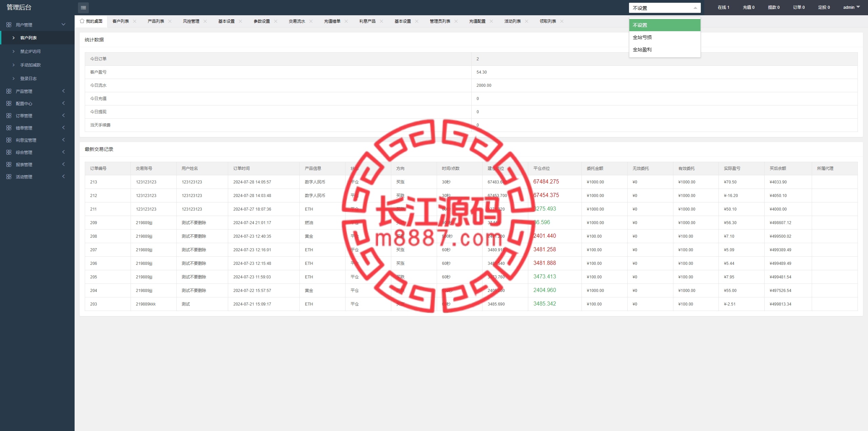Open 禁止IP访问 in the sidebar

37,51
